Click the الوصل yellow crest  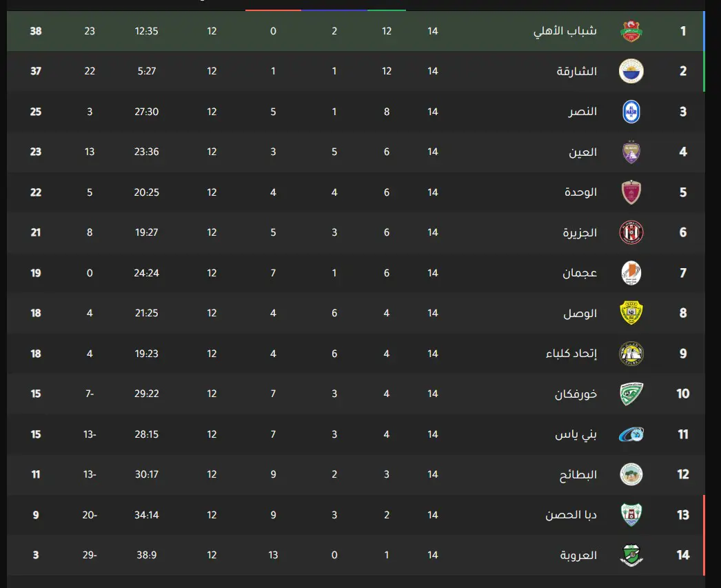(x=631, y=313)
